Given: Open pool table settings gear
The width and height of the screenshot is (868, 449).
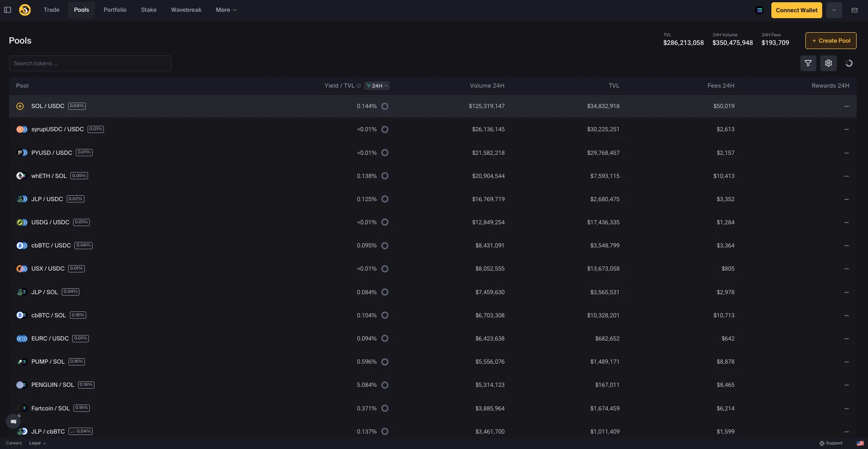Looking at the screenshot, I should [x=829, y=63].
